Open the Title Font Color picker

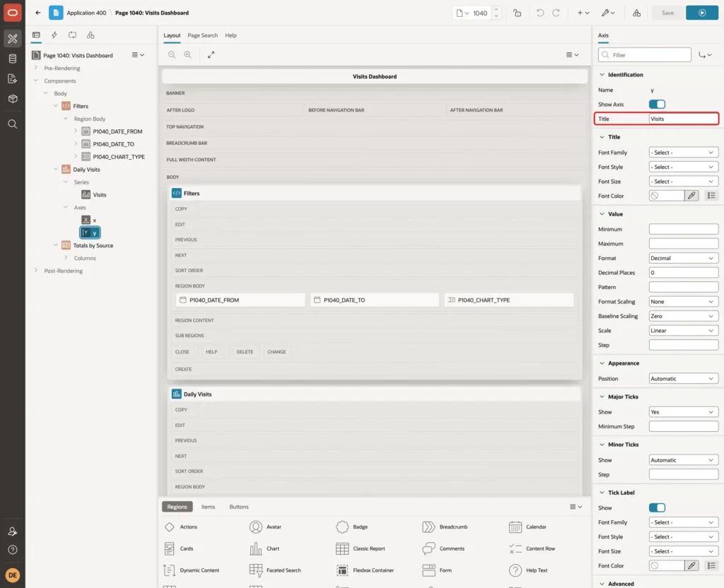(691, 196)
